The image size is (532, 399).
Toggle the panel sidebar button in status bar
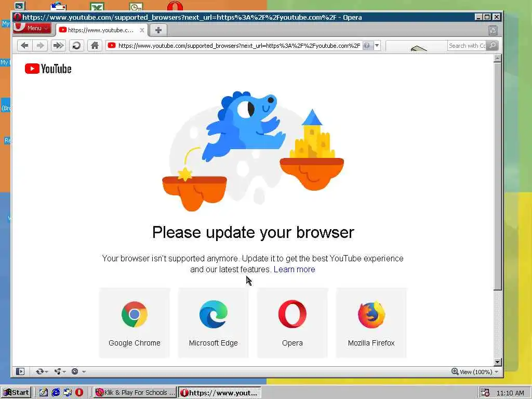pyautogui.click(x=20, y=371)
